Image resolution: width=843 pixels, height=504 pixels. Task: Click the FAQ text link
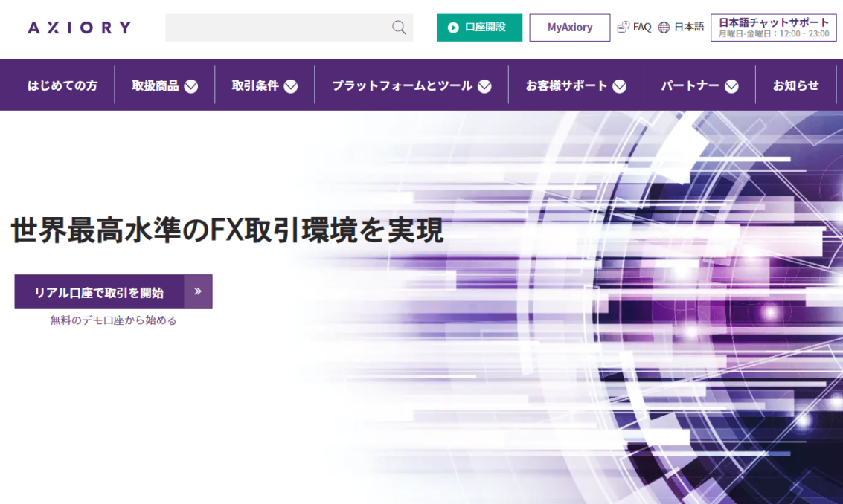642,28
